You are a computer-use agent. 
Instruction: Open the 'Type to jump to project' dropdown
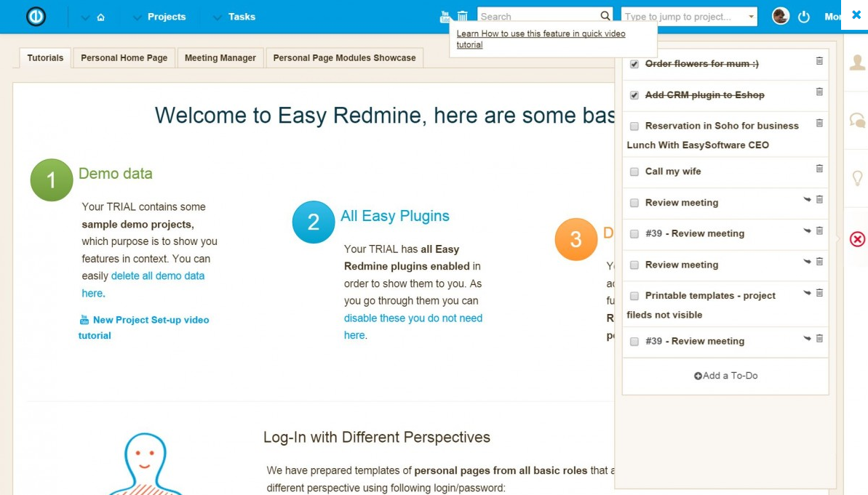pyautogui.click(x=751, y=17)
